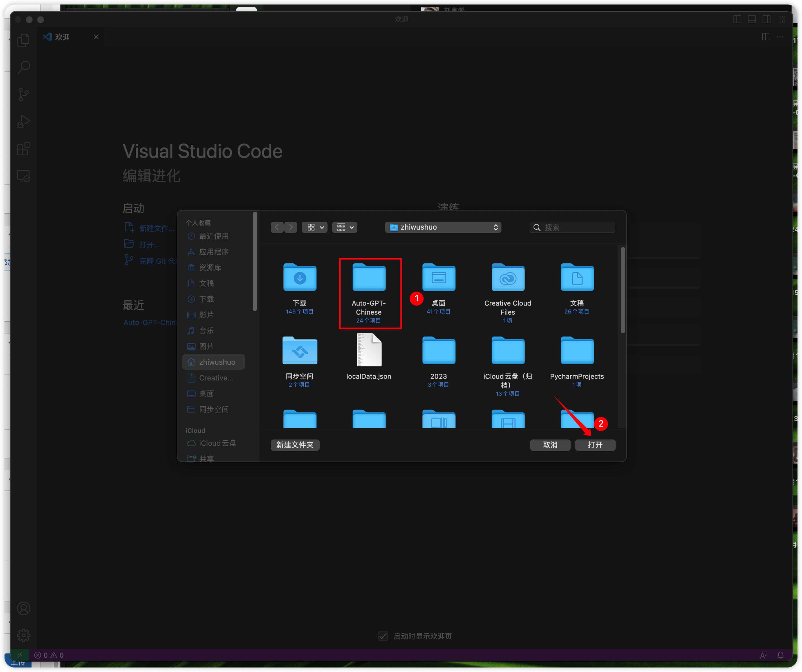This screenshot has height=672, width=802.
Task: Click the 取消 cancel button
Action: coord(550,445)
